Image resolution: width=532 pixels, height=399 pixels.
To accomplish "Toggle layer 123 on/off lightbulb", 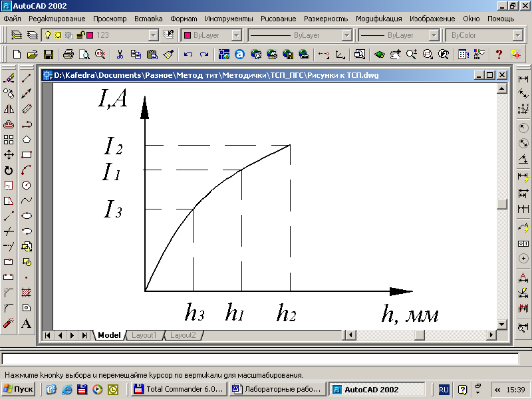I will point(48,35).
